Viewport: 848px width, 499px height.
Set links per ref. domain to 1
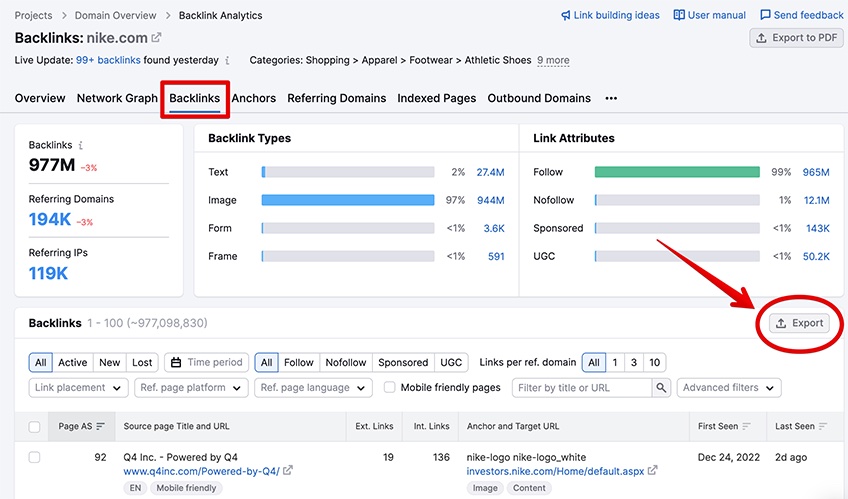[x=615, y=363]
